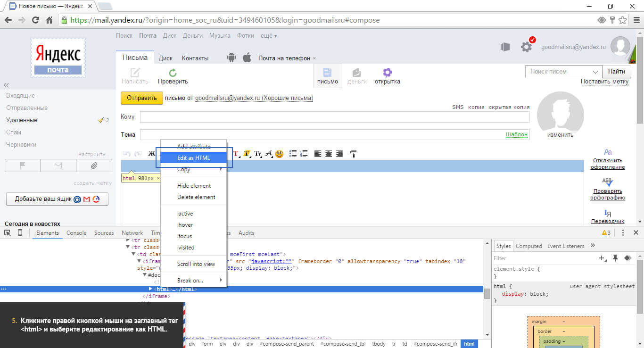Open the Шаблон template link
This screenshot has height=348, width=644.
(x=516, y=134)
